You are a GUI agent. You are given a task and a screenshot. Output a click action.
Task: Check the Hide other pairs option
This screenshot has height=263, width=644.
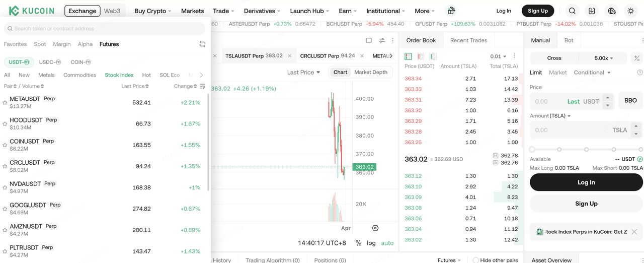point(475,260)
